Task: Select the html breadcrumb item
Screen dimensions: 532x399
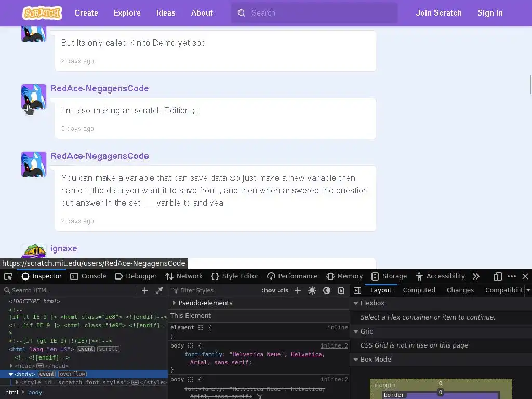Action: click(x=11, y=392)
